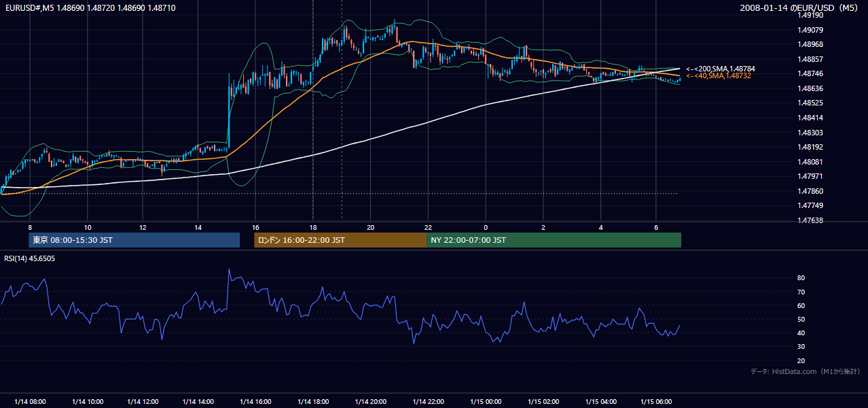Click bottom time label 1/14 08:00
This screenshot has height=408, width=868.
[x=30, y=402]
